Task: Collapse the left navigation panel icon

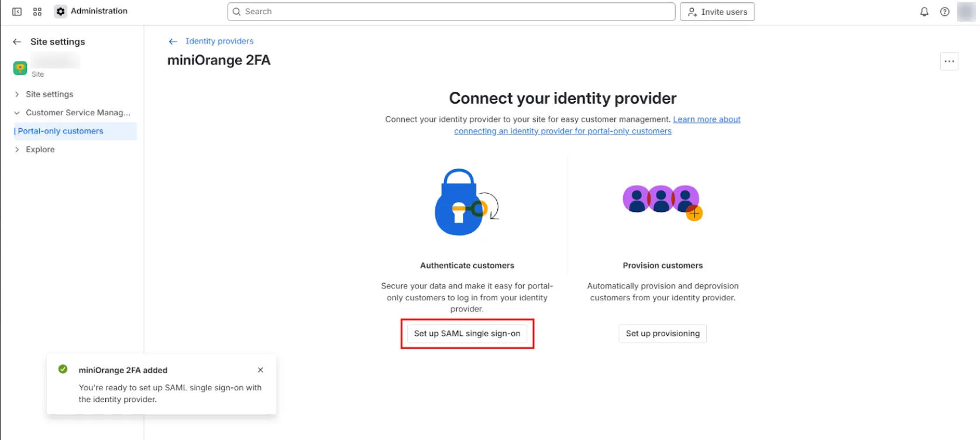Action: click(16, 11)
